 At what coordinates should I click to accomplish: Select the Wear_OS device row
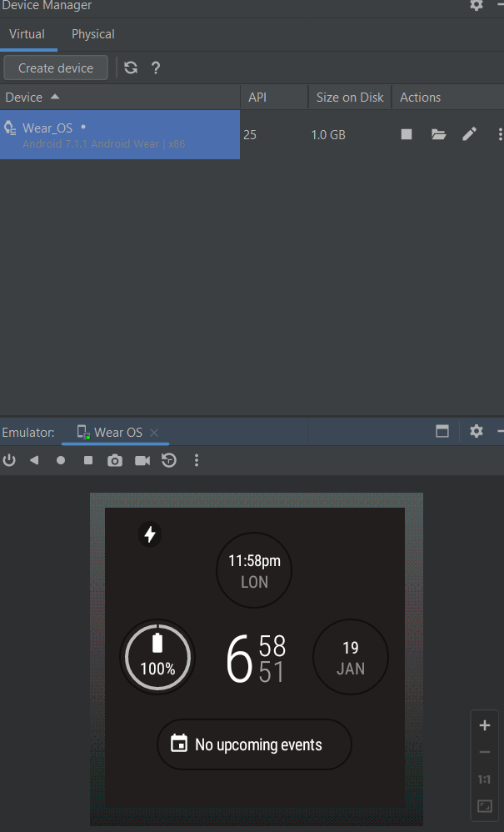coord(120,135)
